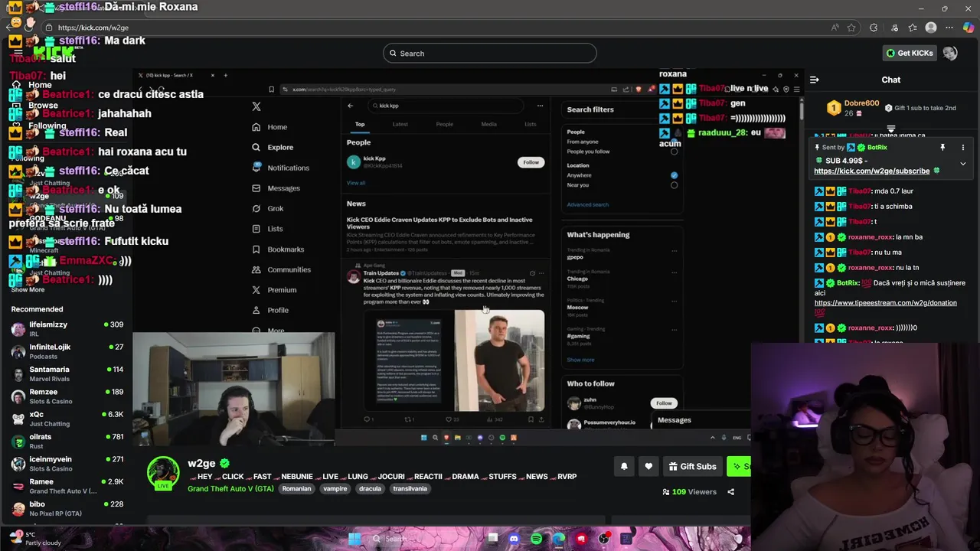980x551 pixels.
Task: Open Edge extensions puzzle icon
Action: (874, 28)
